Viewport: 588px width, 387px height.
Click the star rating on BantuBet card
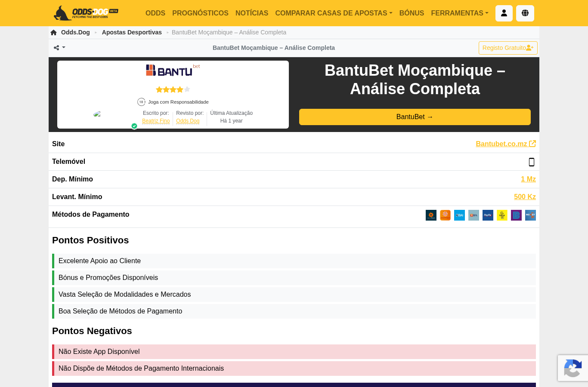173,89
